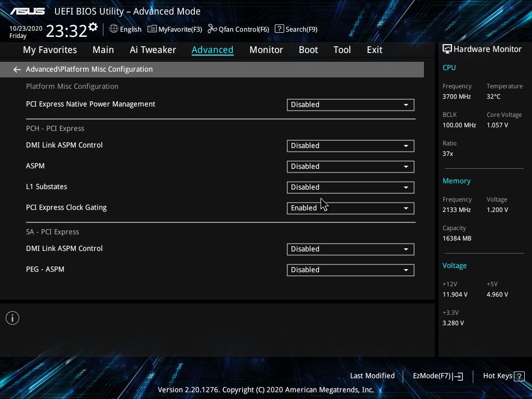This screenshot has height=399, width=532.
Task: Switch to Ai Tweaker tab
Action: coord(153,50)
